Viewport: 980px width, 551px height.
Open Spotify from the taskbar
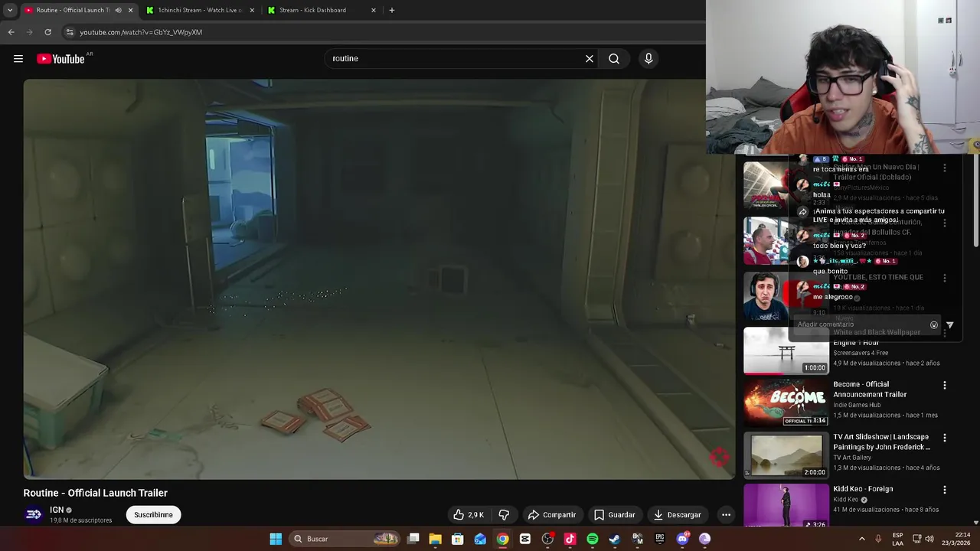coord(593,539)
